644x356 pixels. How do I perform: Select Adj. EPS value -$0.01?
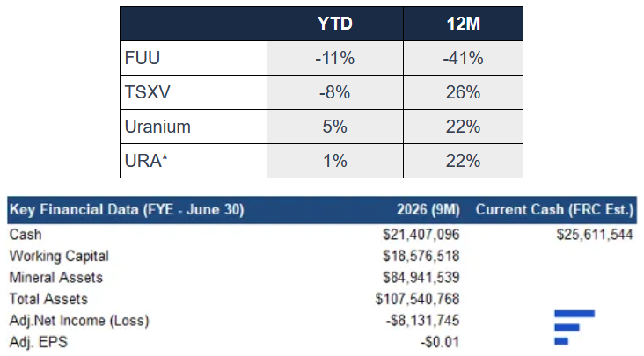click(440, 342)
